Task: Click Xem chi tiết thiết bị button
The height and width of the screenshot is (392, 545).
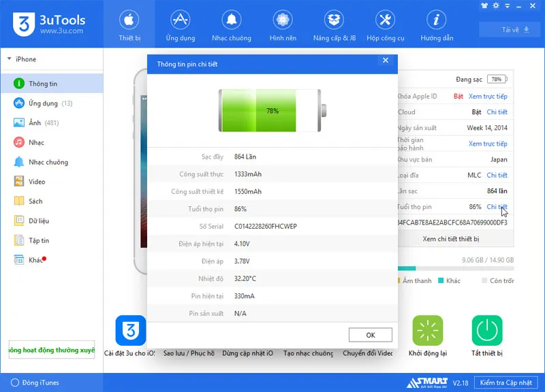Action: pyautogui.click(x=451, y=239)
